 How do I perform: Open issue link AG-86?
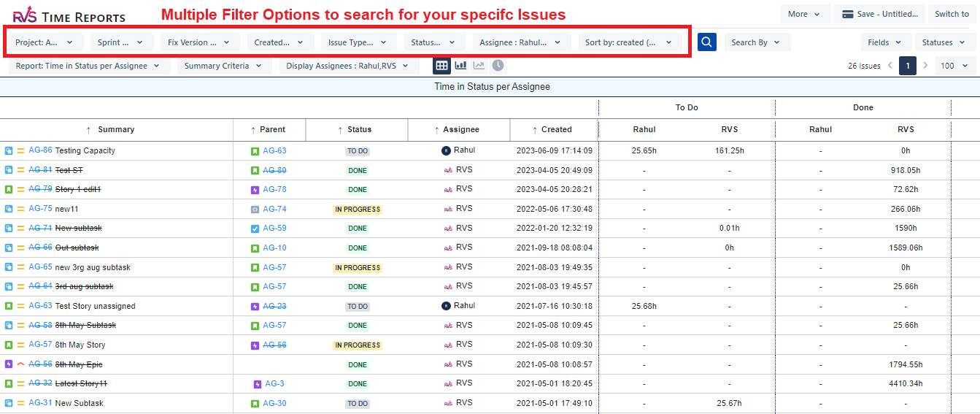(x=40, y=150)
